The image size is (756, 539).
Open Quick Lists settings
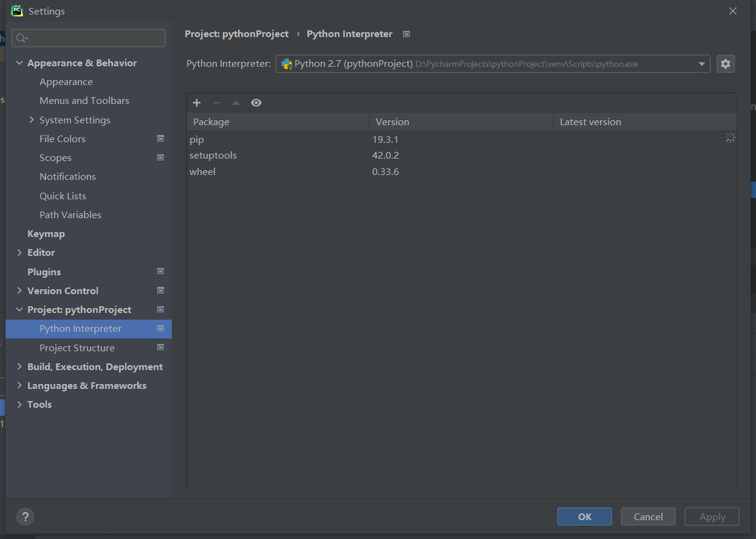63,196
